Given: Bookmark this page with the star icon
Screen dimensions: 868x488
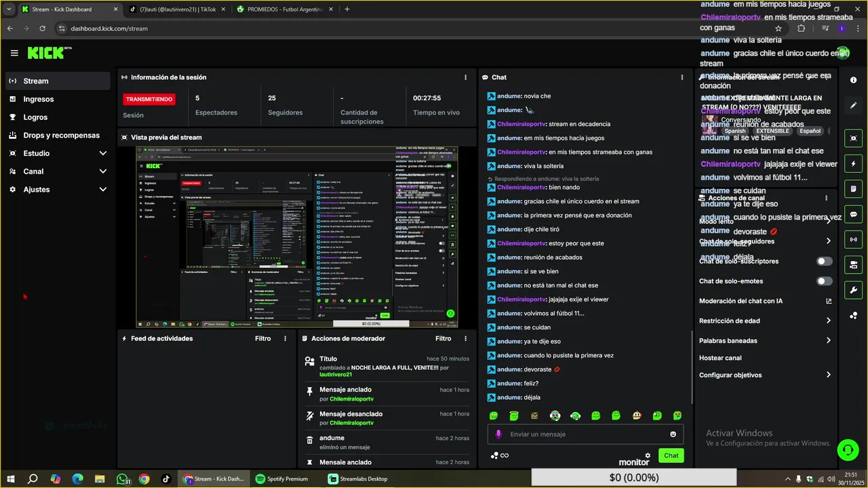Looking at the screenshot, I should (778, 28).
